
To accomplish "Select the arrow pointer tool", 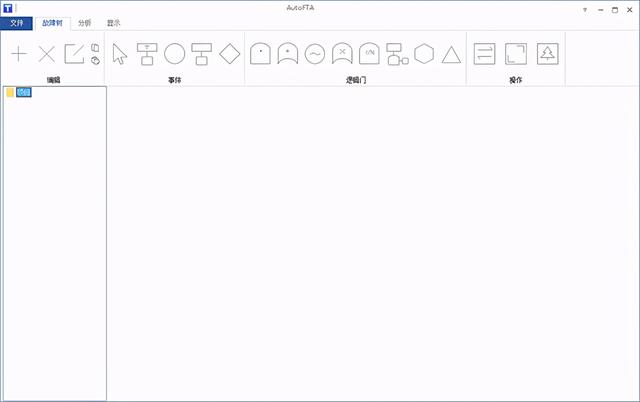I will (120, 54).
